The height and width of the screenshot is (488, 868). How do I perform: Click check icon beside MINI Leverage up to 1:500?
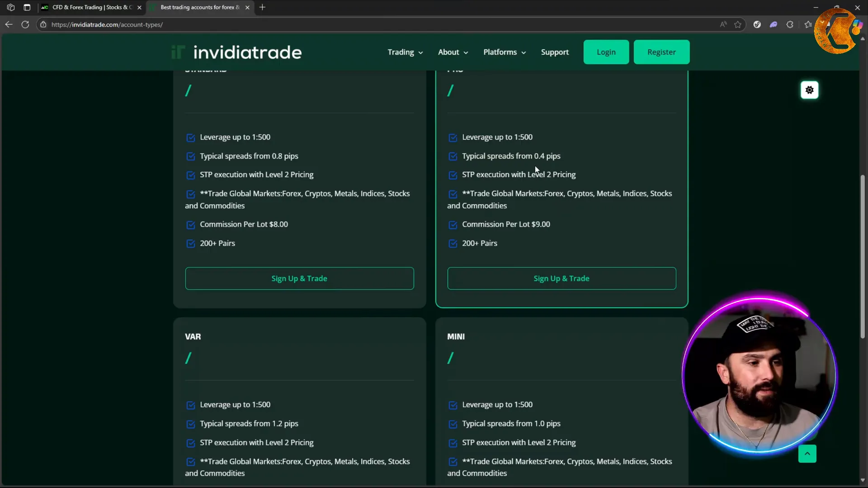coord(453,405)
